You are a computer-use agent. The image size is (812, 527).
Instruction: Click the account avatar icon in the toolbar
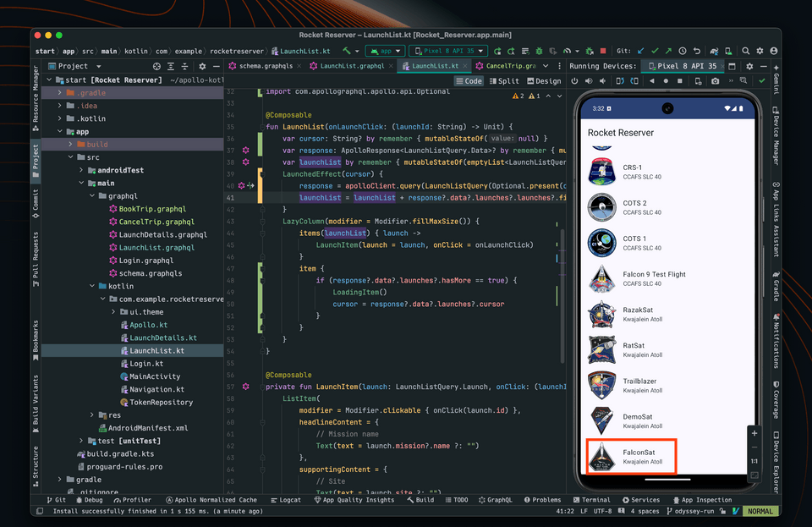774,51
